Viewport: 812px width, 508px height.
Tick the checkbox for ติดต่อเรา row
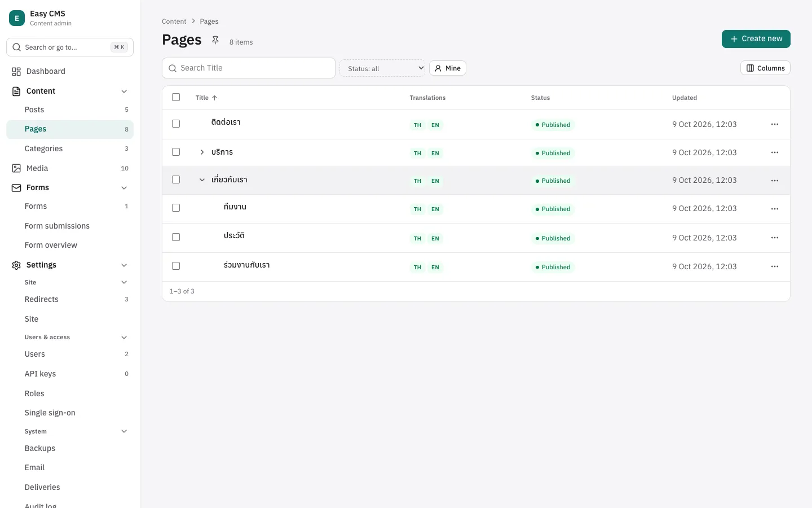coord(176,124)
